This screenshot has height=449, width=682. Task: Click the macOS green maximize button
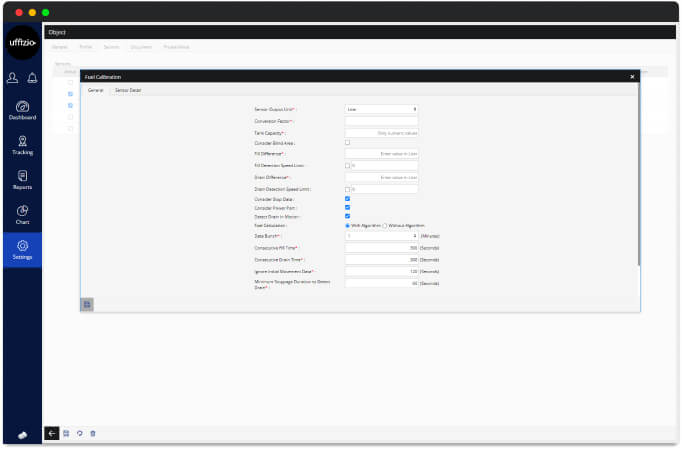click(x=46, y=13)
